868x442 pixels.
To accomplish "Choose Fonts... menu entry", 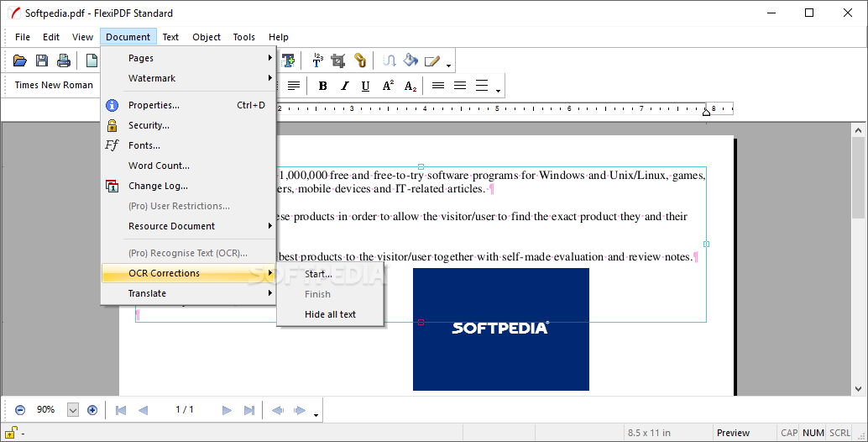I will (x=188, y=145).
